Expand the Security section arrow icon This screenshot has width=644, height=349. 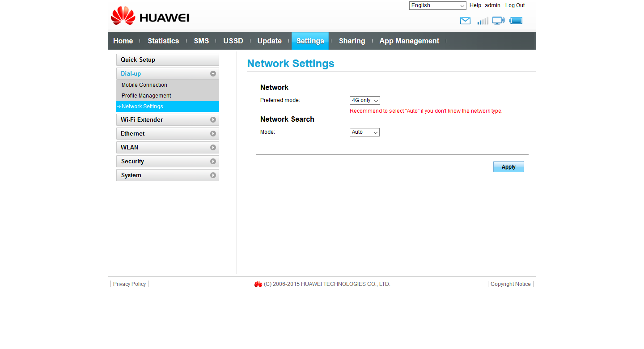click(x=213, y=162)
